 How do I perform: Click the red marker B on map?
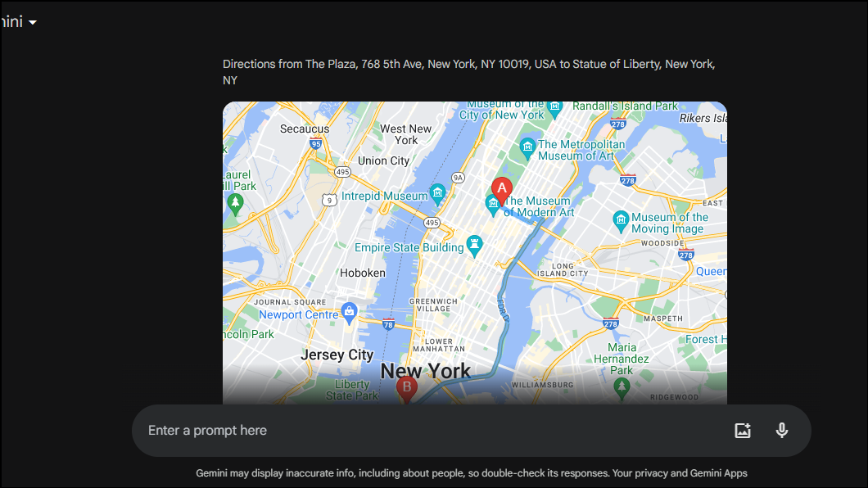407,390
